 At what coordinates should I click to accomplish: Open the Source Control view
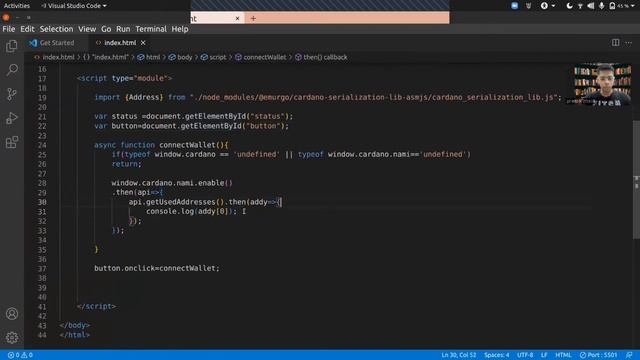(x=12, y=94)
